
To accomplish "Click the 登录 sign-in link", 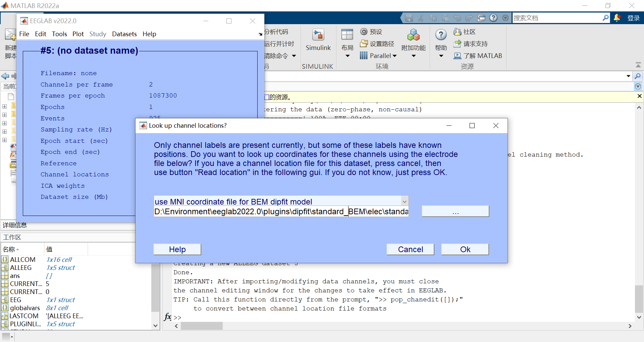I will [634, 18].
